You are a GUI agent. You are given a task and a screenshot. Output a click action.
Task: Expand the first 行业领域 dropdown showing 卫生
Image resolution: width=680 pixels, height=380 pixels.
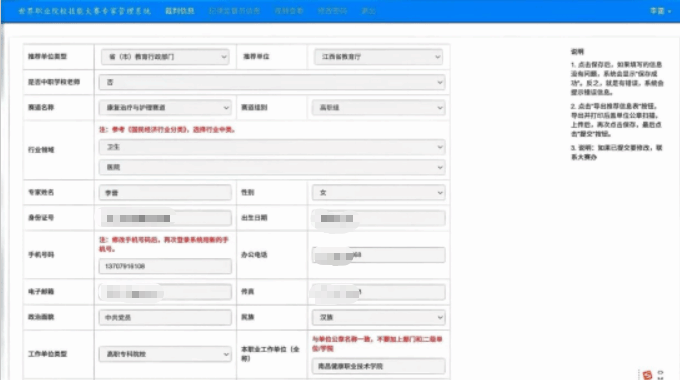pyautogui.click(x=272, y=147)
